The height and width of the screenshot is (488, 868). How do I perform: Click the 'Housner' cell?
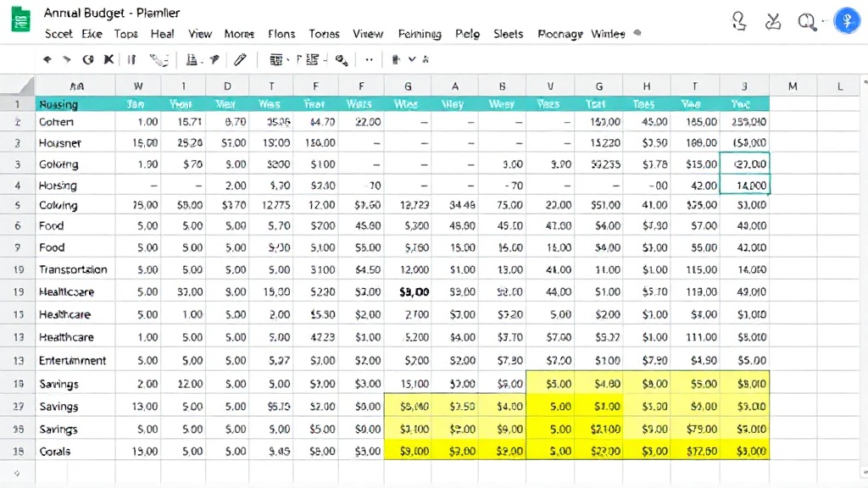[75, 142]
